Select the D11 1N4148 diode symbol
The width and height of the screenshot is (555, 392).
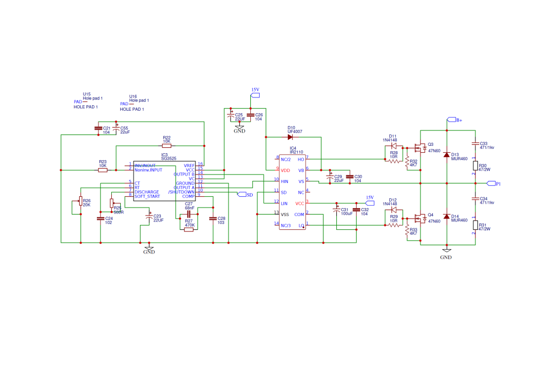click(394, 145)
